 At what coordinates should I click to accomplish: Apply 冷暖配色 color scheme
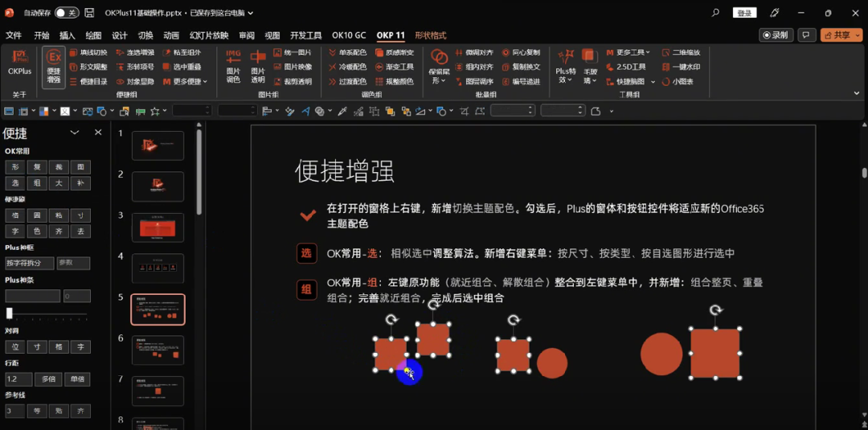tap(348, 67)
